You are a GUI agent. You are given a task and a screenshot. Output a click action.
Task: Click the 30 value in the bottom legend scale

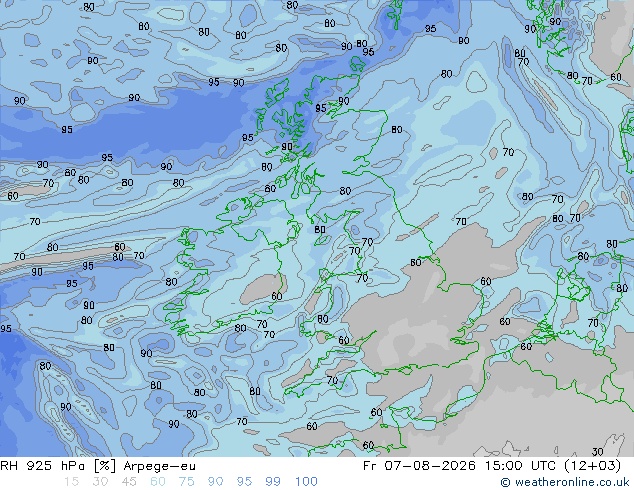click(x=100, y=482)
